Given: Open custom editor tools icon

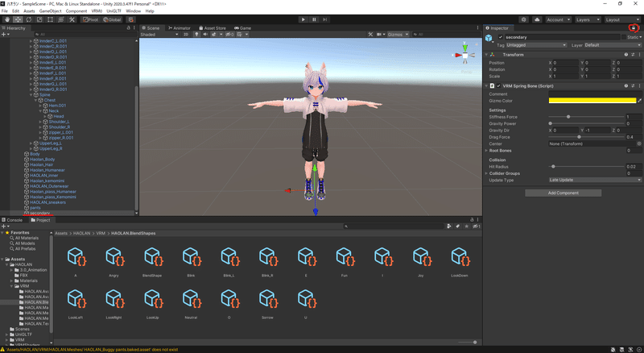Looking at the screenshot, I should point(72,19).
